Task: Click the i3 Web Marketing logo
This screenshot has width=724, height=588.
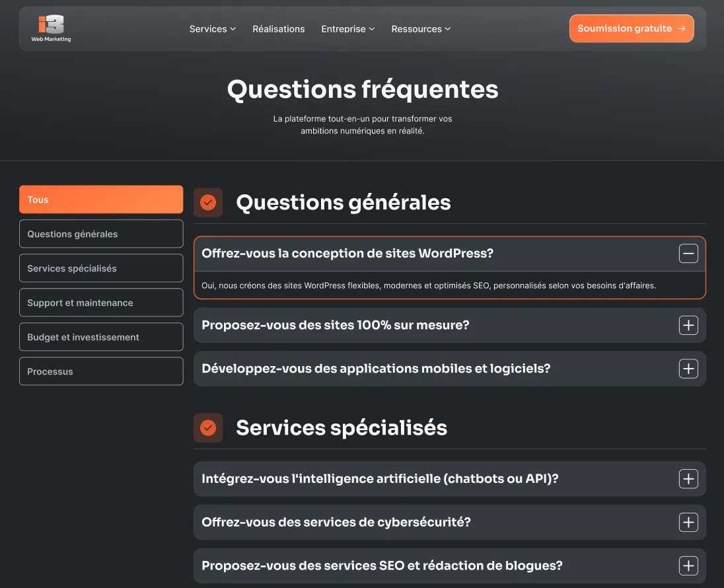Action: (51, 28)
